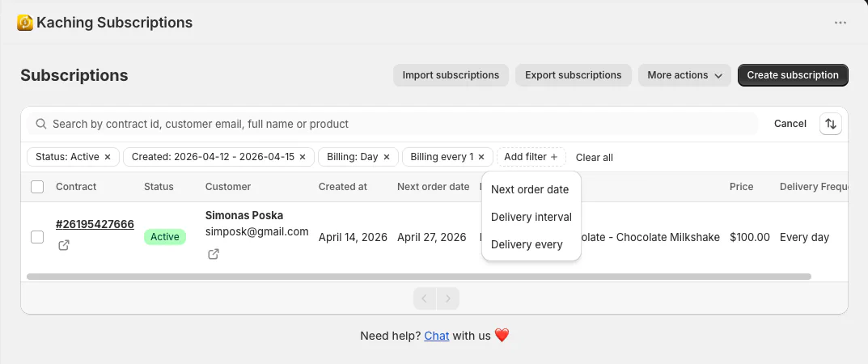868x364 pixels.
Task: Click the April 14, 2026 created date
Action: click(x=353, y=237)
